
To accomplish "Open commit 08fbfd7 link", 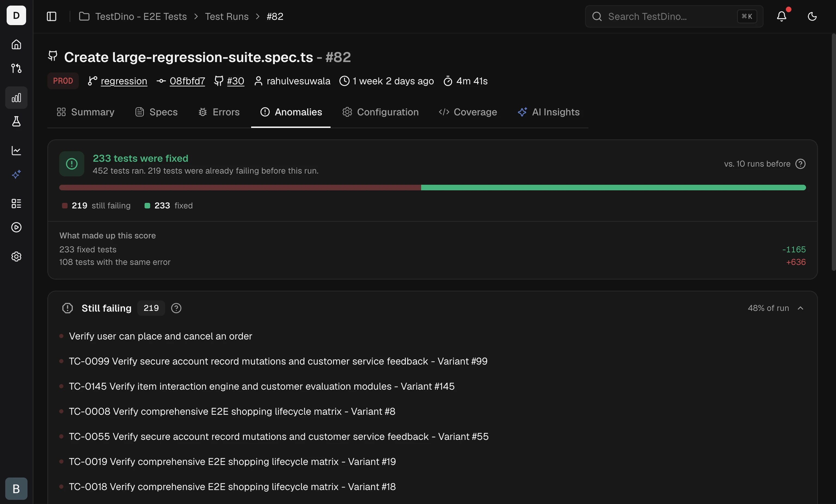I will pyautogui.click(x=187, y=81).
